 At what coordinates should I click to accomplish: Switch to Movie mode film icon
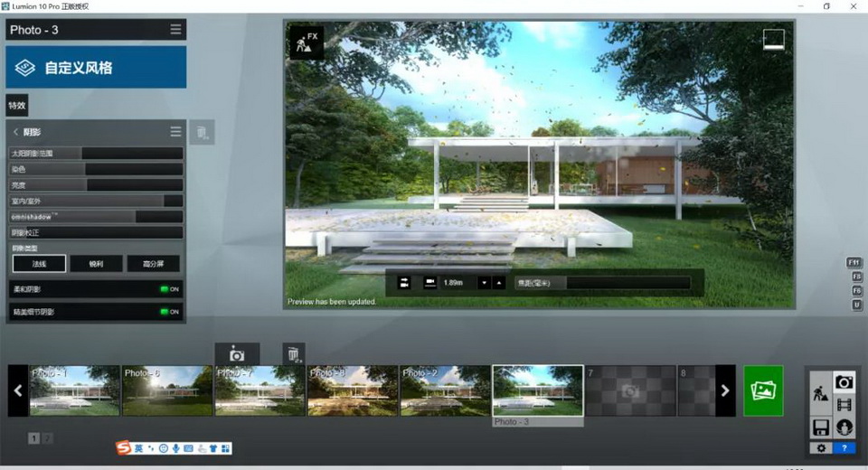coord(844,405)
